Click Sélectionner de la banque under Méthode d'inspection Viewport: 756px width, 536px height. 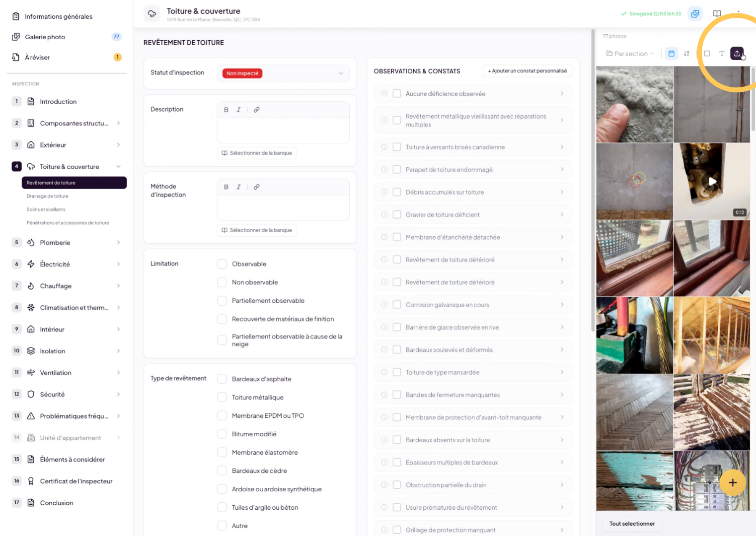tap(257, 230)
